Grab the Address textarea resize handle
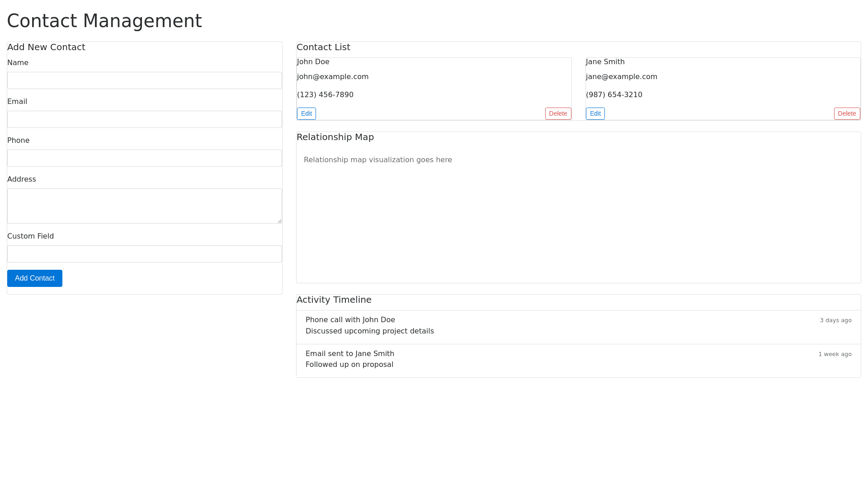The height and width of the screenshot is (488, 868). click(279, 221)
